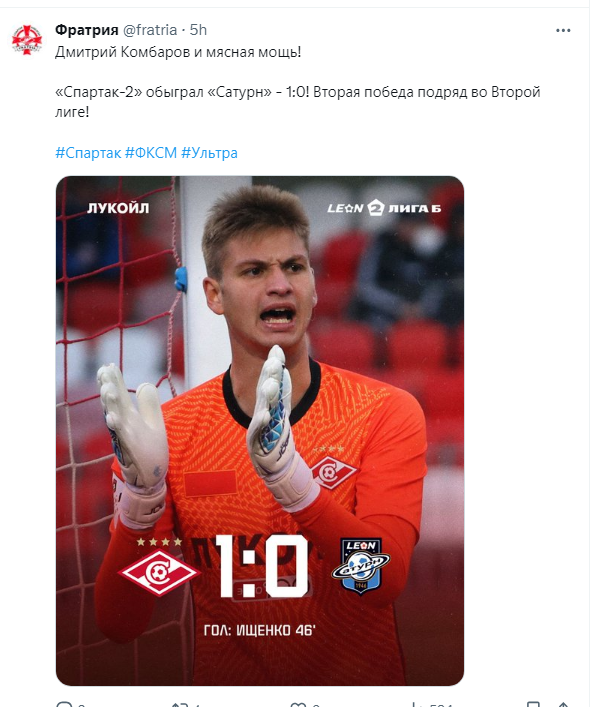Open the #Спартак hashtag

(88, 153)
